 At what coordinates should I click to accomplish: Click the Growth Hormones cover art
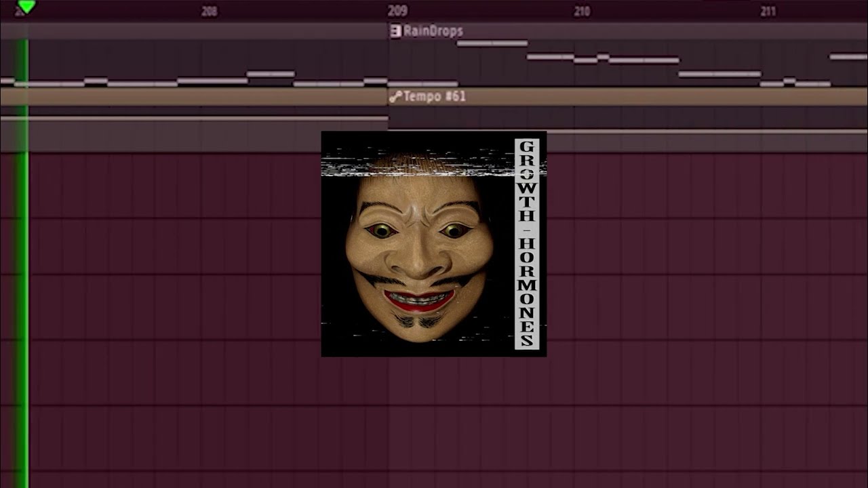click(x=434, y=244)
